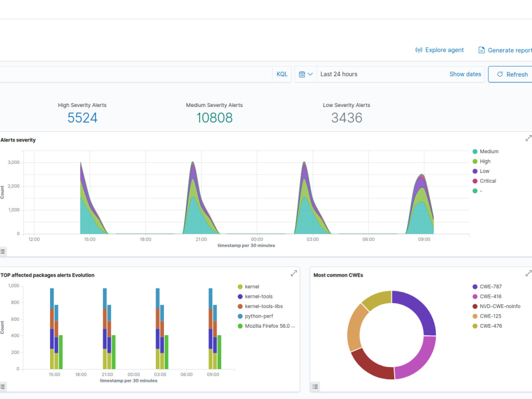The image size is (532, 399).
Task: Click the kernel legend color dot
Action: pyautogui.click(x=240, y=287)
